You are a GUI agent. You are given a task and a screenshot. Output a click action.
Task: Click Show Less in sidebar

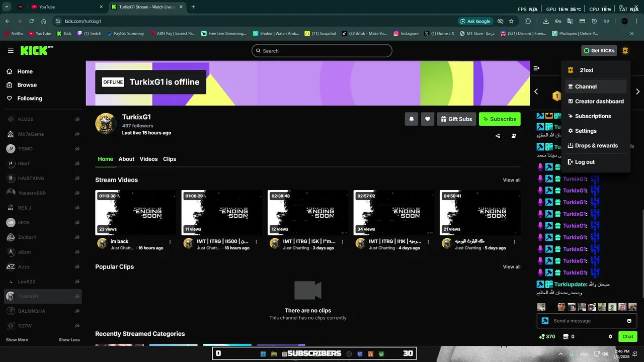[x=69, y=340]
